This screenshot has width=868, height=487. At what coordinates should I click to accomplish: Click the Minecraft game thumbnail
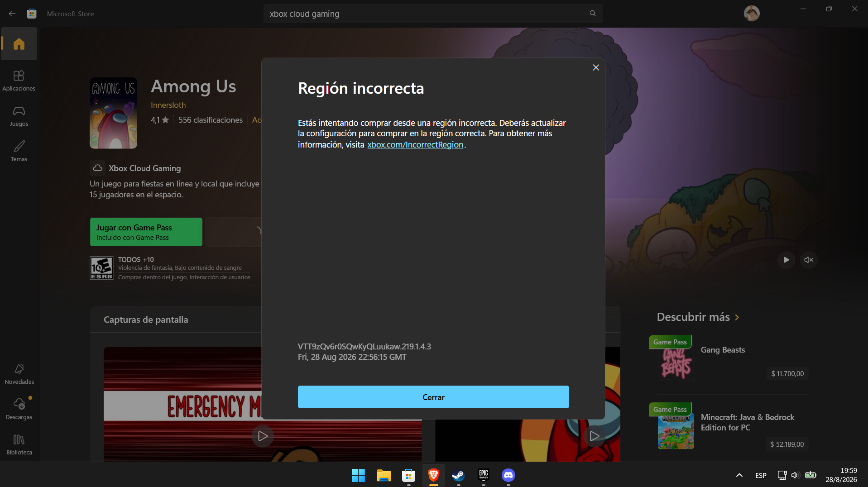[676, 430]
